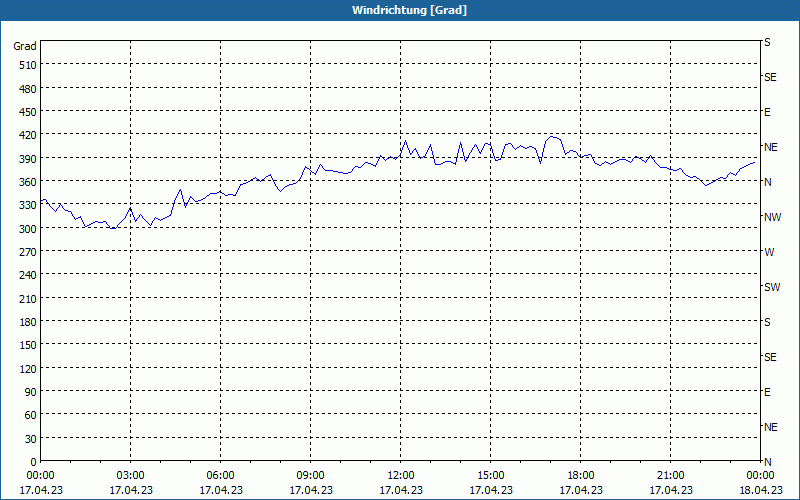800x500 pixels.
Task: Pick the 360 degree axis label
Action: point(28,182)
